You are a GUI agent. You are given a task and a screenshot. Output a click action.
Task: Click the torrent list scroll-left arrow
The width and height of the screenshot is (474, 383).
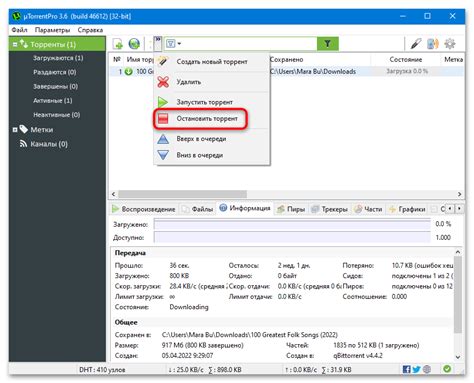pyautogui.click(x=113, y=194)
